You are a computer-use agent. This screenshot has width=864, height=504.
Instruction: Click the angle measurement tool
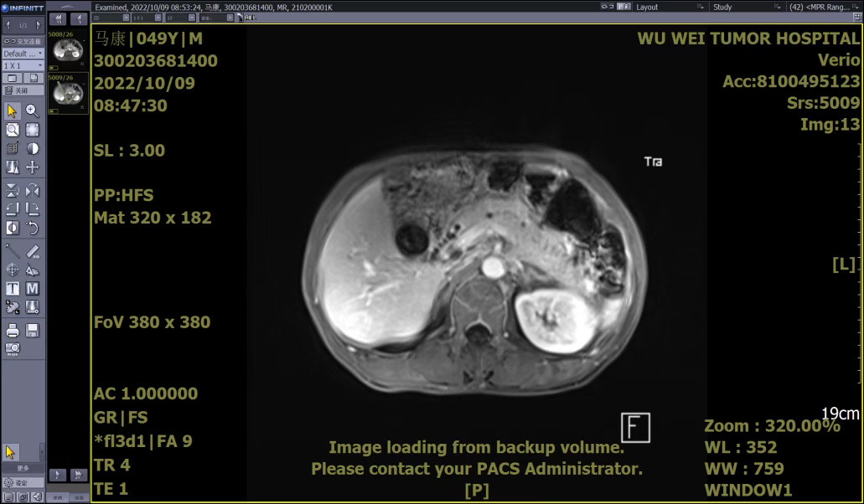32,270
